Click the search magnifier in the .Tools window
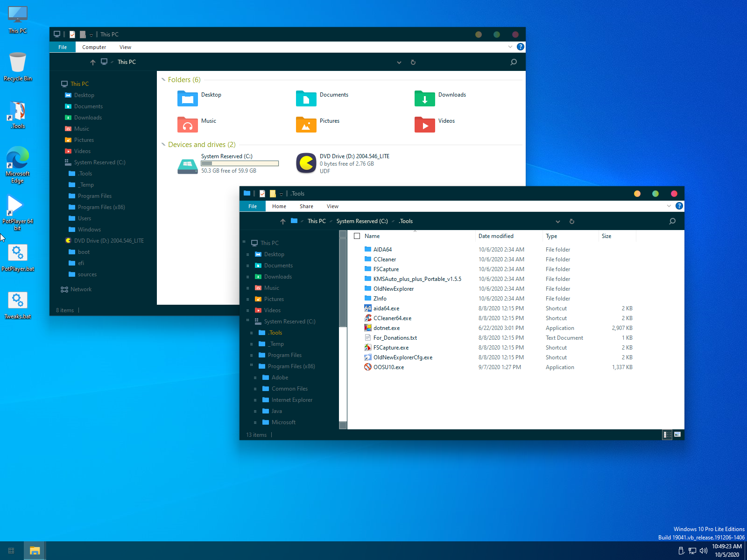Image resolution: width=747 pixels, height=560 pixels. coord(672,221)
